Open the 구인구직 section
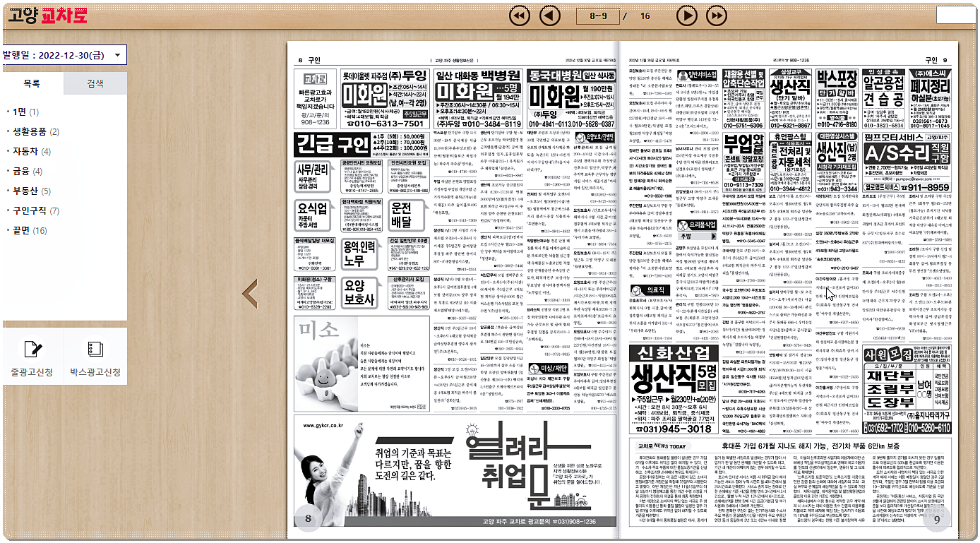Viewport: 980px width, 543px height. (35, 210)
